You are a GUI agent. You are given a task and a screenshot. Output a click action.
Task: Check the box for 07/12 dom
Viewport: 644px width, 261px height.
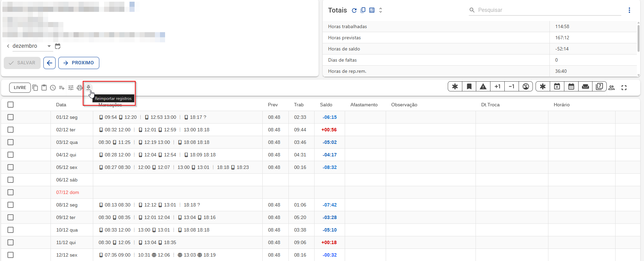pos(11,192)
